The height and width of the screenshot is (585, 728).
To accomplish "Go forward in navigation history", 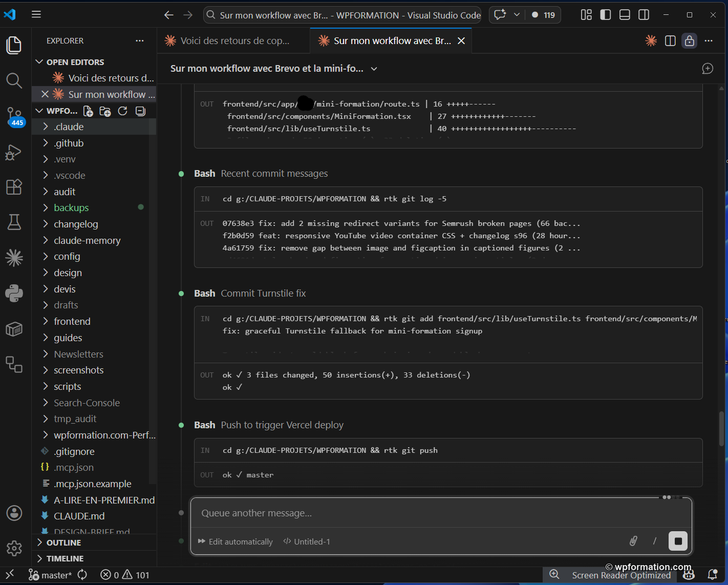I will coord(188,15).
